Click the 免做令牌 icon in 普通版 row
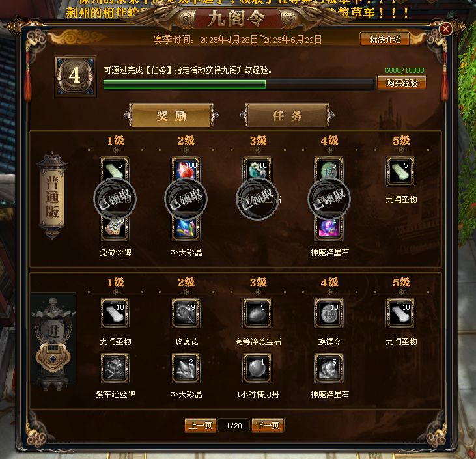The image size is (476, 459). point(115,228)
